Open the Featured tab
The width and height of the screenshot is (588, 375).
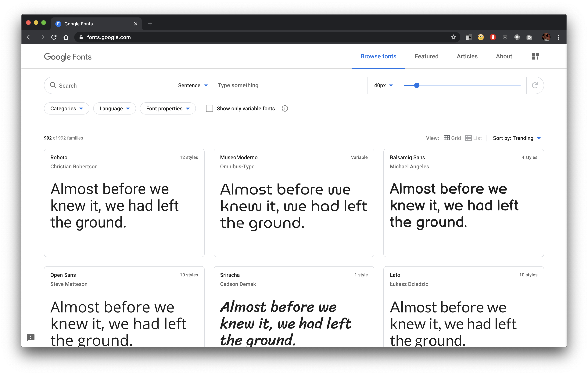(426, 56)
